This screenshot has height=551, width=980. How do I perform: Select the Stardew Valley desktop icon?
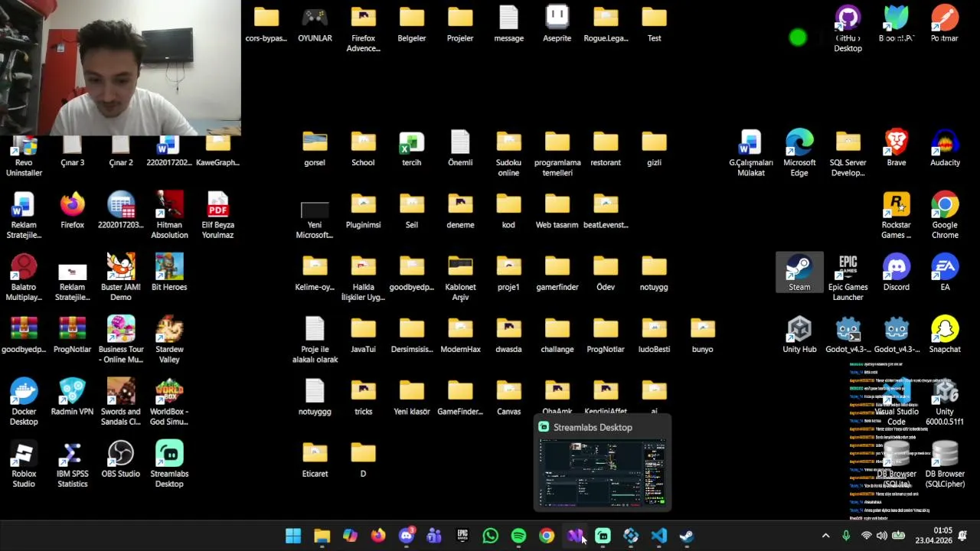169,340
